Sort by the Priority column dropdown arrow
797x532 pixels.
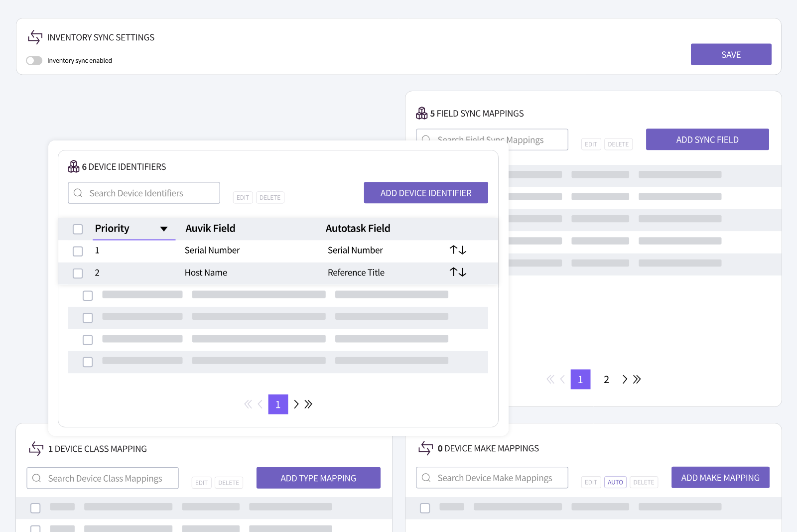[x=164, y=229]
